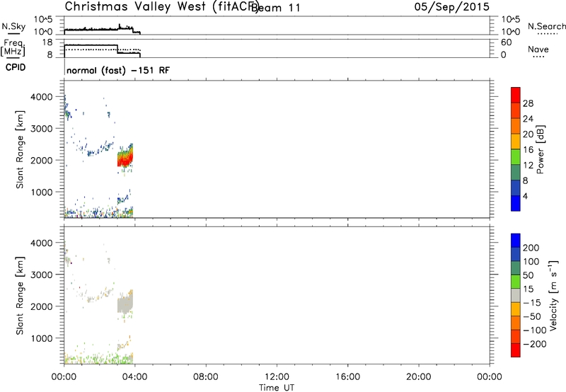
Task: Select the 'CPID' row label
Action: [x=16, y=67]
